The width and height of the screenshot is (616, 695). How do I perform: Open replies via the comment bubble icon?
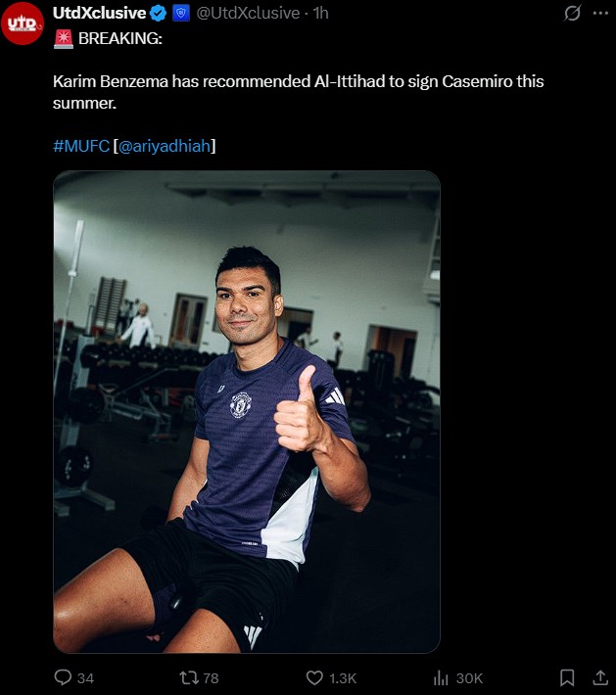(x=63, y=677)
